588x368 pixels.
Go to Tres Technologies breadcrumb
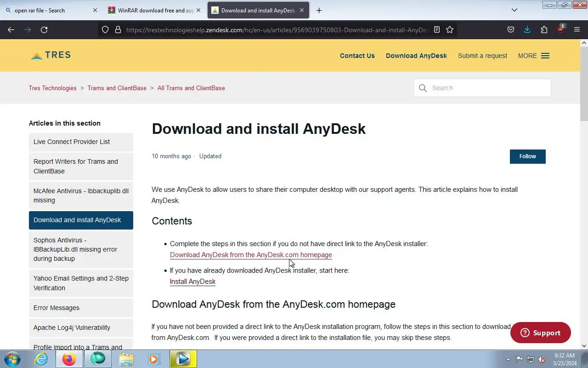(x=53, y=88)
